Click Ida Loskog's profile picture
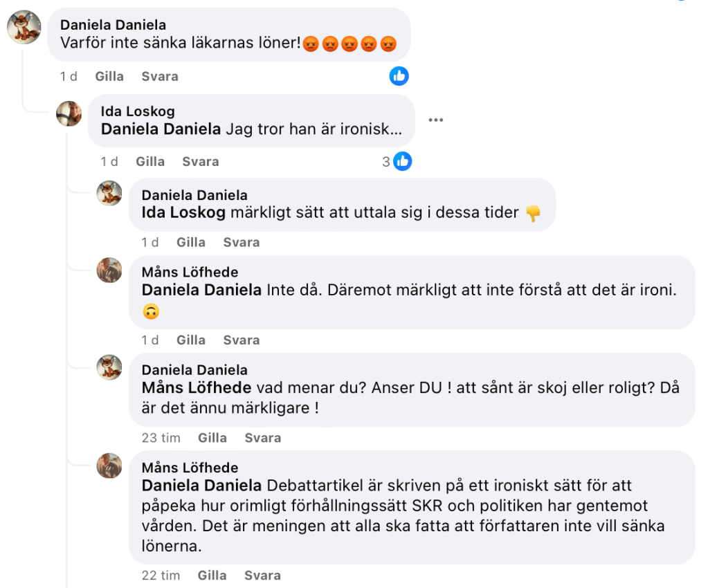708x588 pixels. (69, 113)
